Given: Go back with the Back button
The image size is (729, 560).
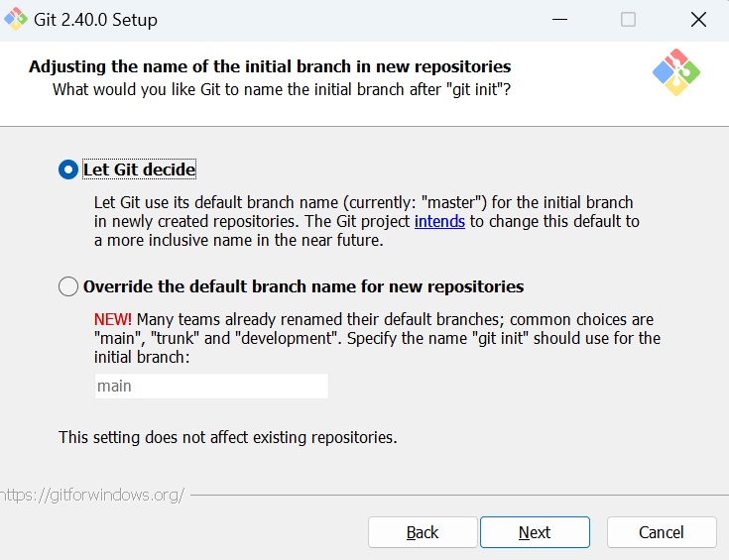Looking at the screenshot, I should click(423, 532).
